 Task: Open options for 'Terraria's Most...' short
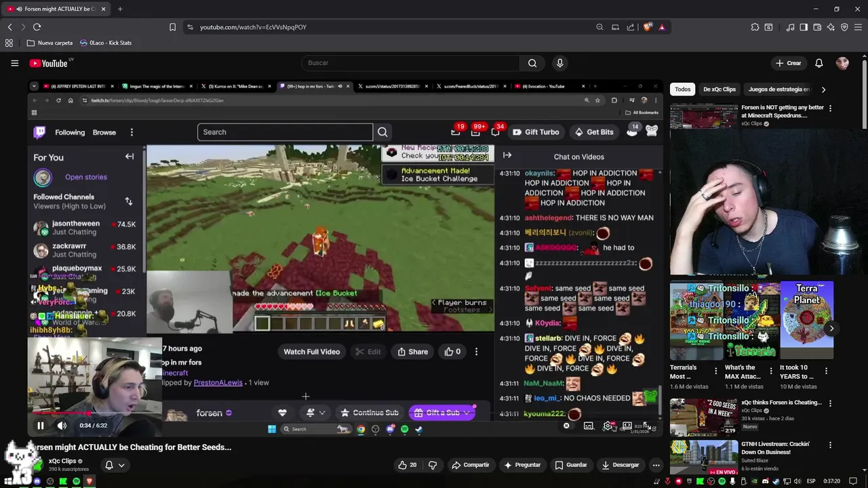(x=715, y=371)
